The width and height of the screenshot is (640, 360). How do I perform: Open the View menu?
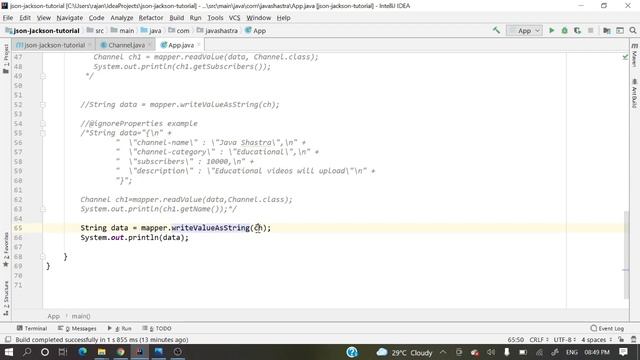tap(44, 18)
